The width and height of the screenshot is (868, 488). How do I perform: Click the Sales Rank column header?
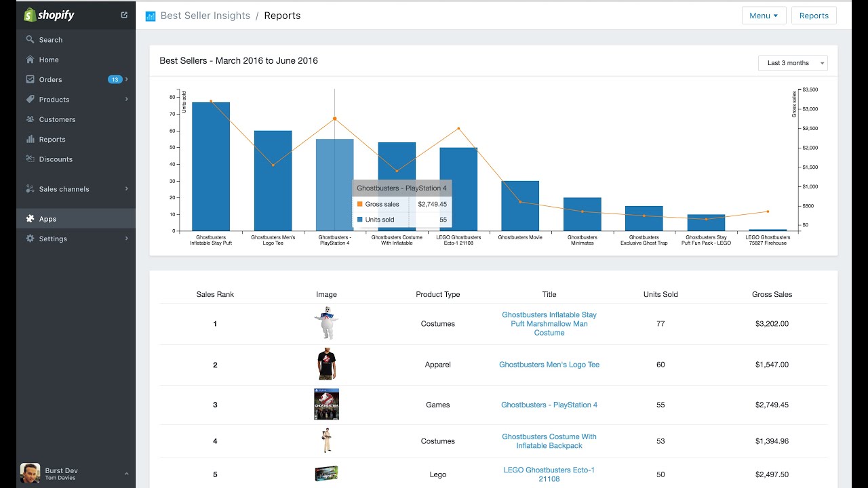coord(215,294)
